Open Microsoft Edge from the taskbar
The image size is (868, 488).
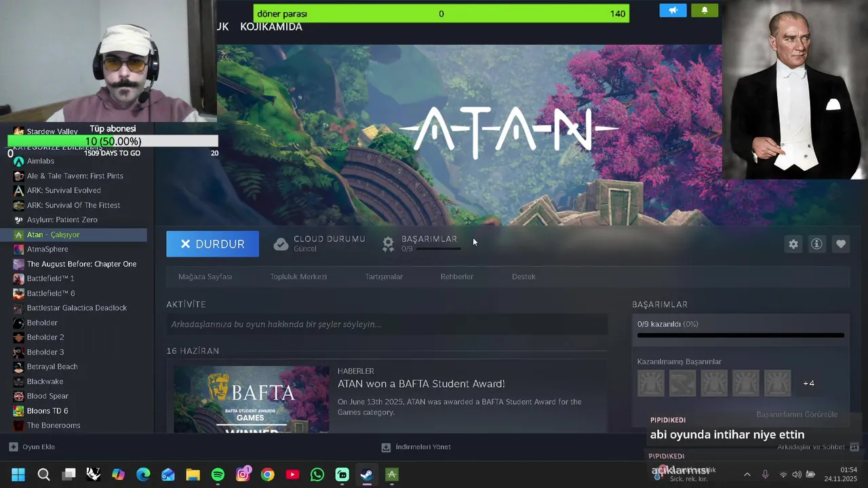[x=143, y=474]
